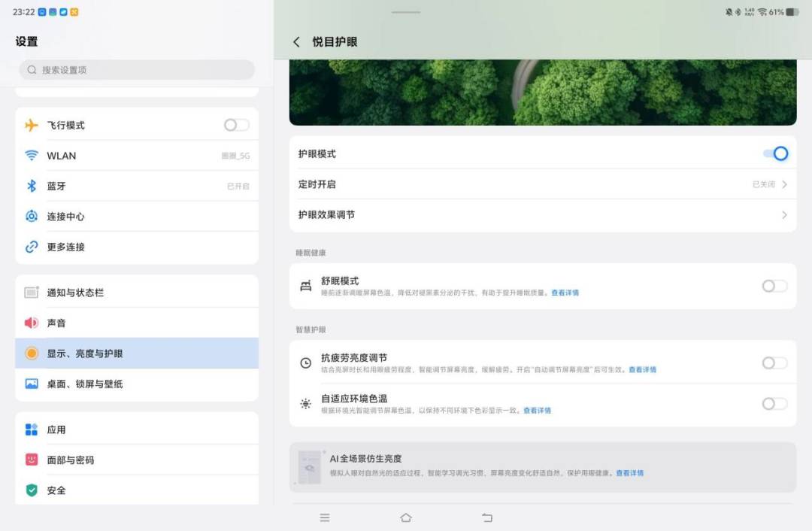Turn off the 护眼模式 switch
Viewport: 812px width, 531px height.
775,154
